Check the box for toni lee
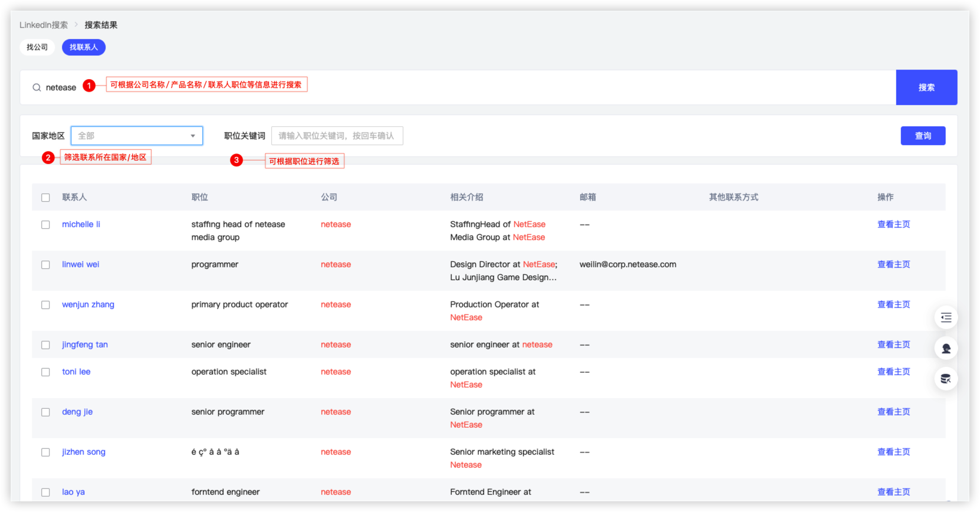The width and height of the screenshot is (980, 512). pos(45,372)
